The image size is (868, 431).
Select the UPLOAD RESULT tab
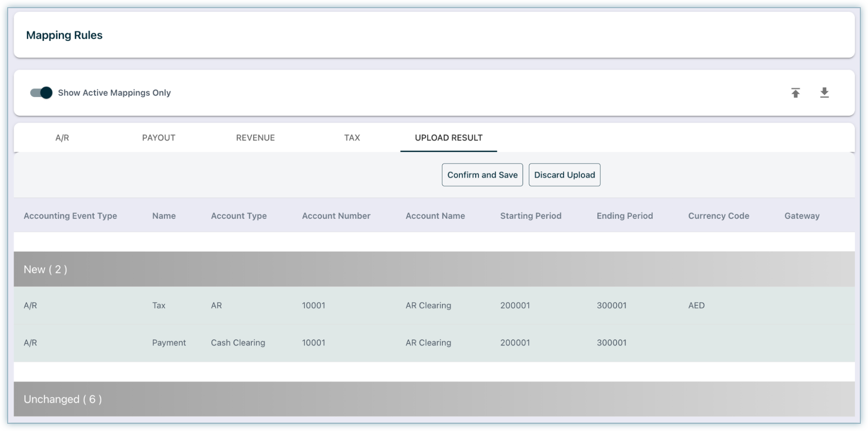pos(448,138)
